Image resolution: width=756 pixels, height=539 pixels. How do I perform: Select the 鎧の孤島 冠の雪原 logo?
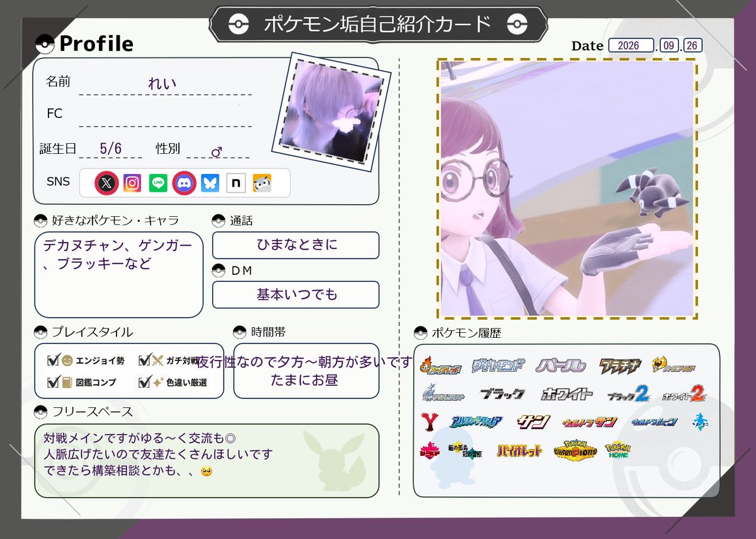coord(466,451)
